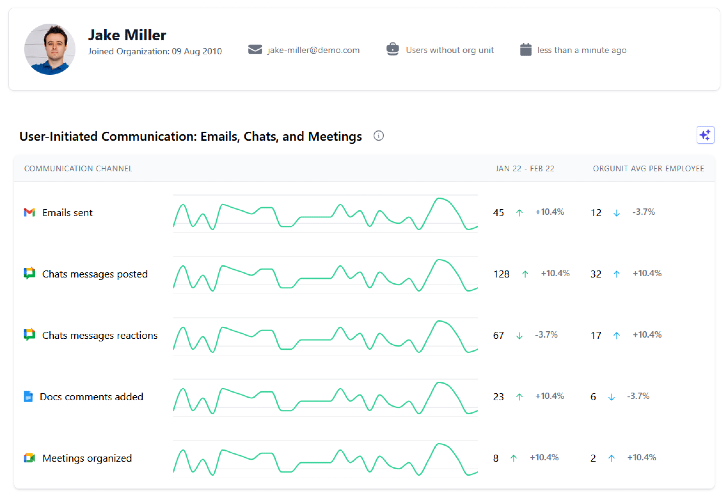Click the envelope icon next to email address
This screenshot has width=728, height=500.
(x=255, y=50)
